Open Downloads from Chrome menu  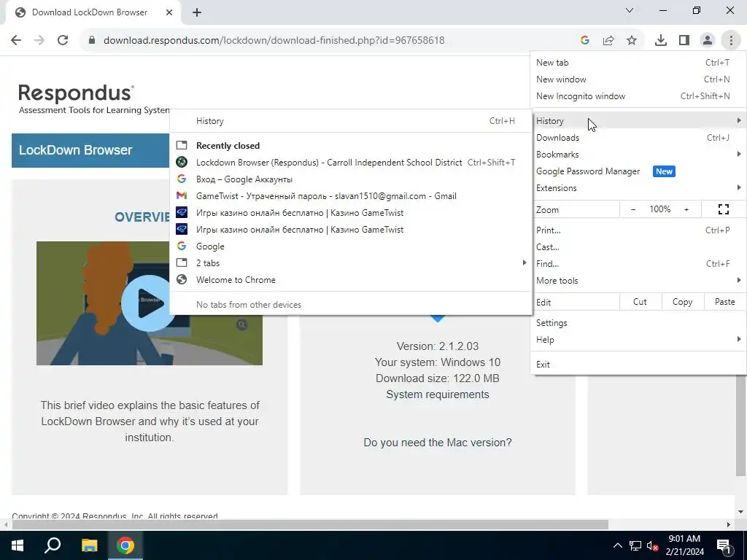[x=638, y=138]
